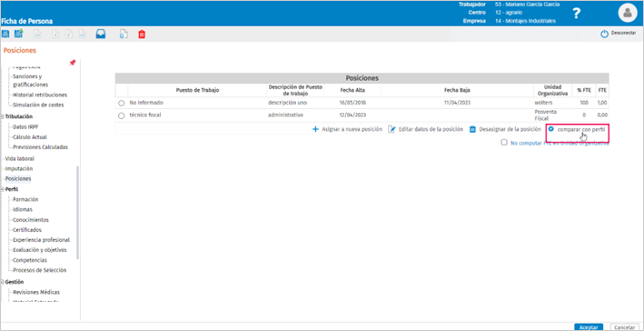Image resolution: width=644 pixels, height=331 pixels.
Task: Go to the last record icon
Action: tap(83, 35)
